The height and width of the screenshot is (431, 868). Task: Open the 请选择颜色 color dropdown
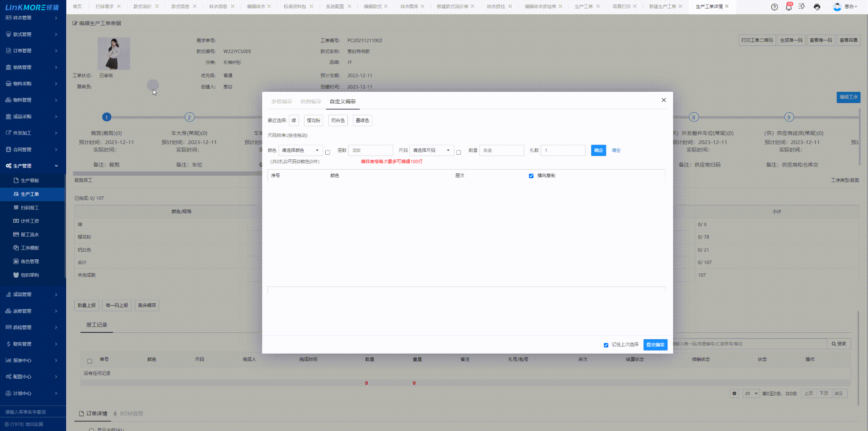pos(300,150)
